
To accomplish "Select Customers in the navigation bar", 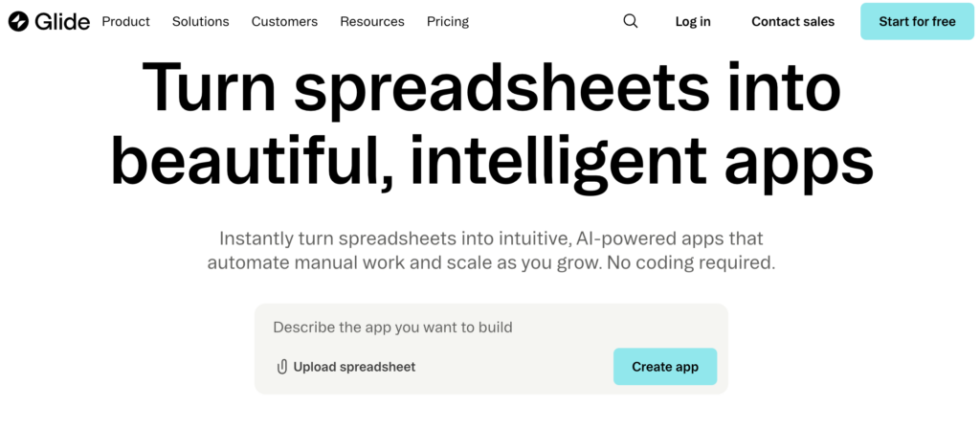I will coord(284,21).
